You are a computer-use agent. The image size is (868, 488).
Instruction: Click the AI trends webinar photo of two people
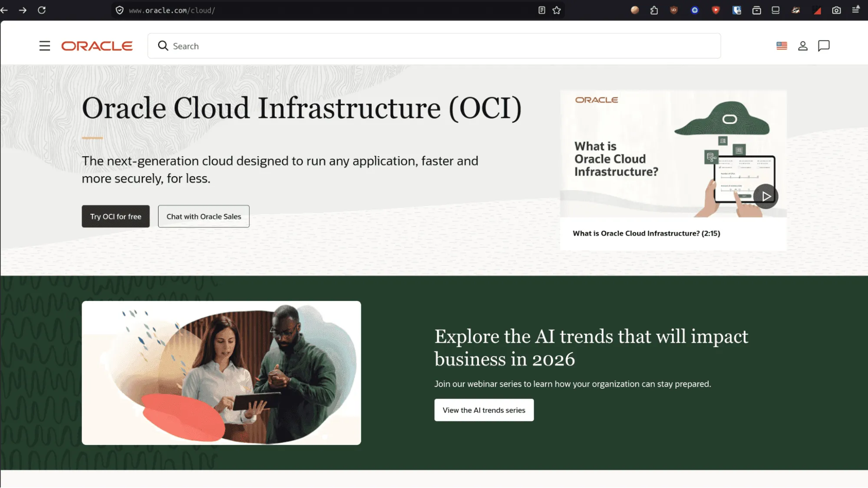(221, 373)
